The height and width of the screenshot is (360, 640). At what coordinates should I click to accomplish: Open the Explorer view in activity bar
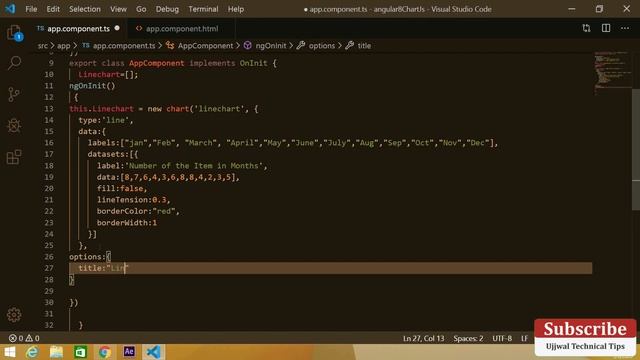click(14, 33)
